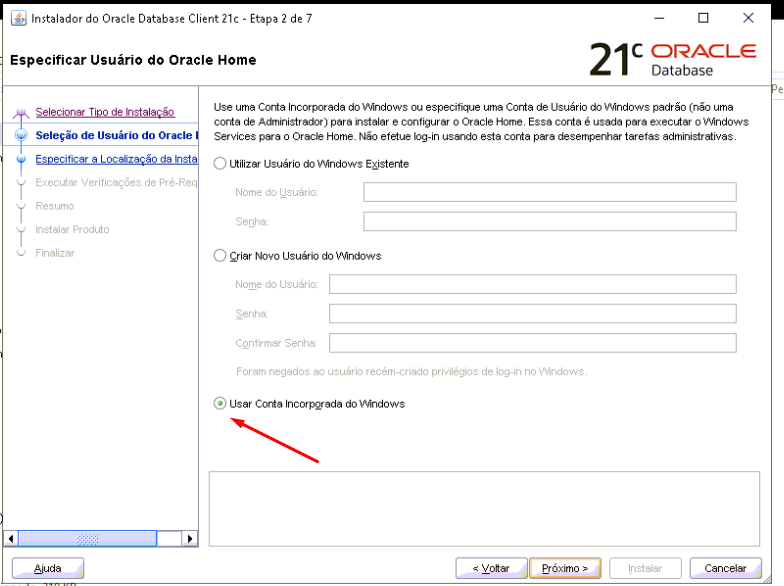Screen dimensions: 784x586
Task: Open the Ajuda help button
Action: 48,568
